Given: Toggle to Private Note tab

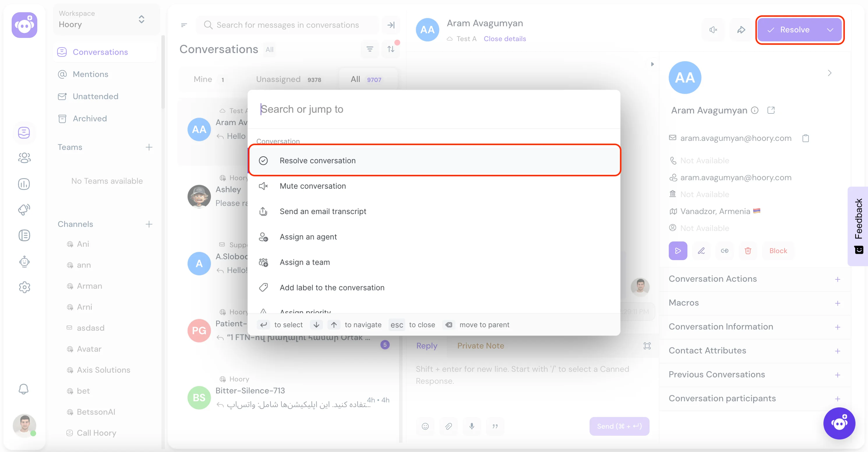Looking at the screenshot, I should 481,346.
